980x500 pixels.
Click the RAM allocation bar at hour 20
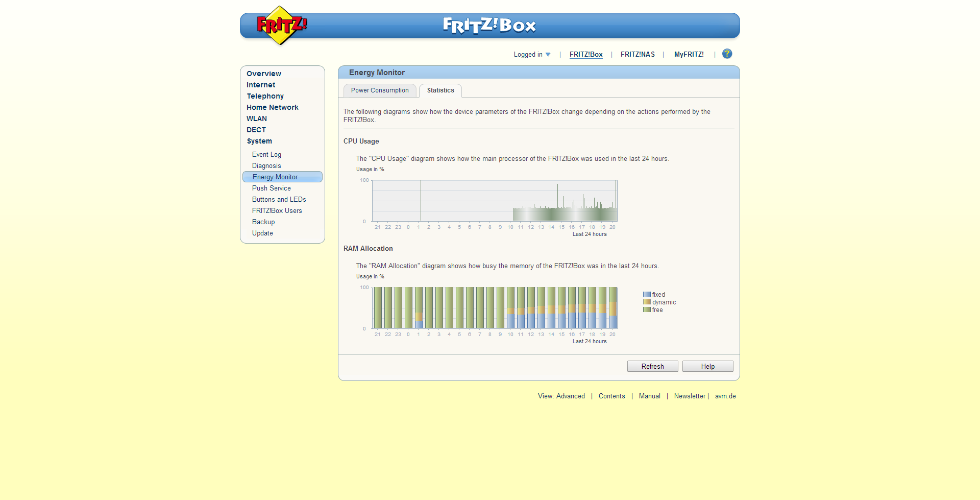613,307
